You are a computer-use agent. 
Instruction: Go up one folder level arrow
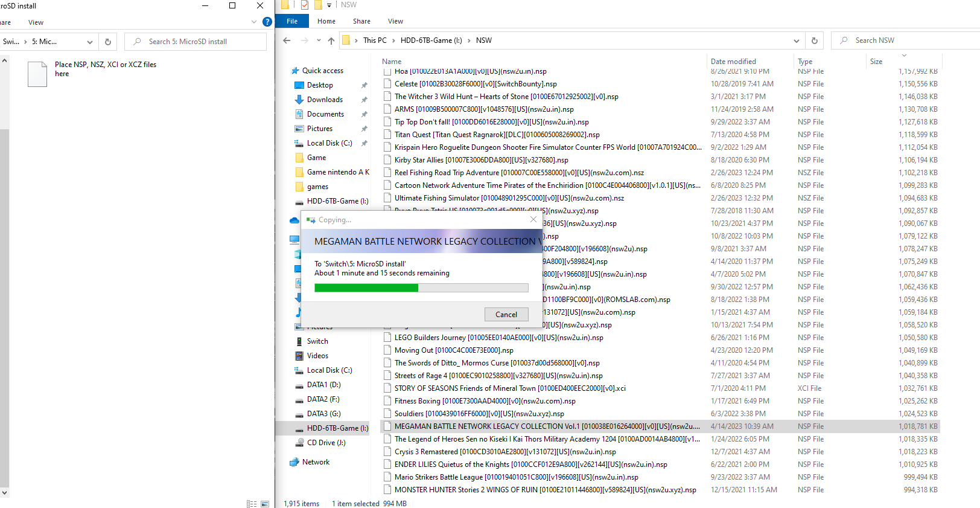tap(331, 40)
